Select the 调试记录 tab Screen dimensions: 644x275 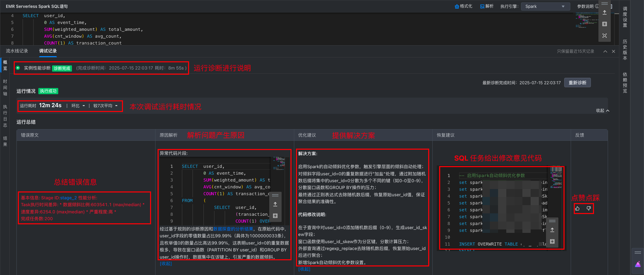tap(48, 51)
